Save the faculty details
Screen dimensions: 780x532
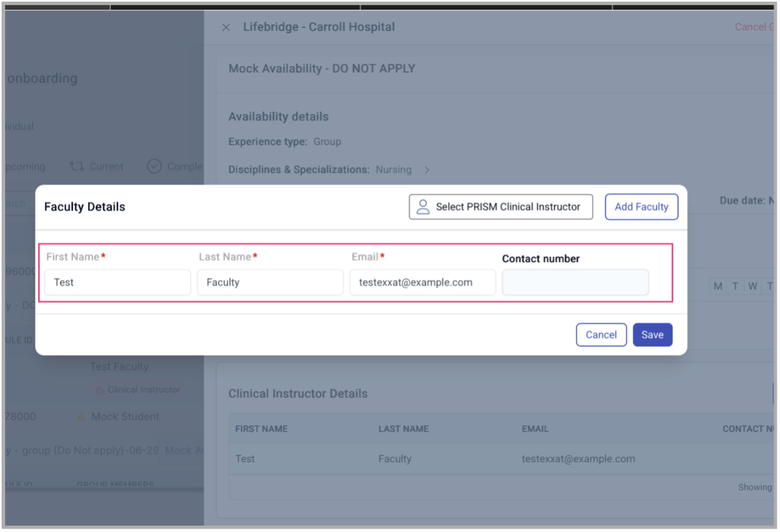click(x=652, y=335)
